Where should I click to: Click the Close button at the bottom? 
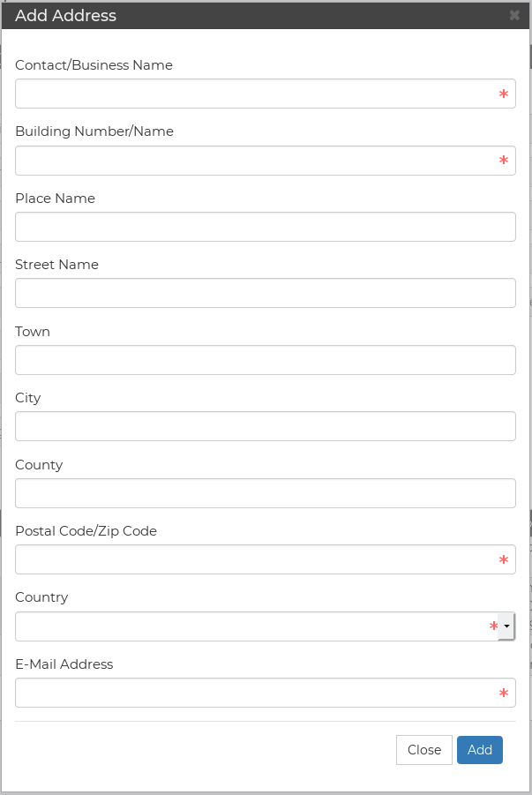pyautogui.click(x=424, y=750)
